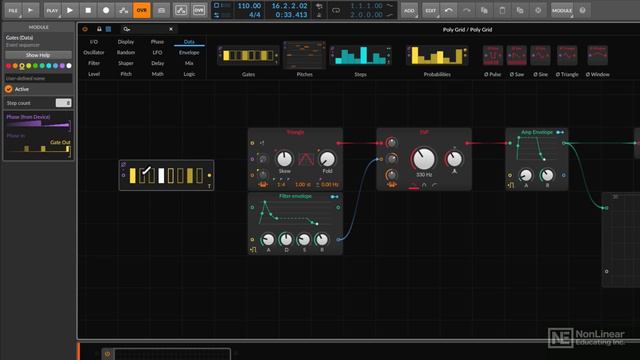The width and height of the screenshot is (640, 360).
Task: Adjust the SVF 330 Hz cutoff knob
Action: [424, 159]
